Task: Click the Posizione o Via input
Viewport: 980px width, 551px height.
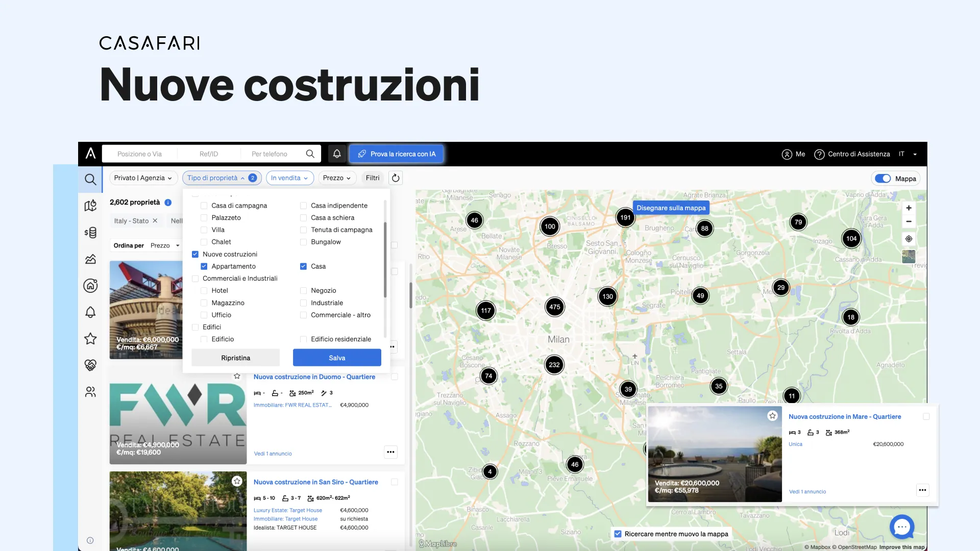Action: point(139,154)
